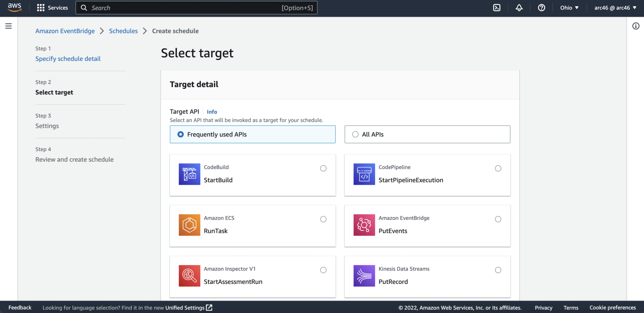This screenshot has height=313, width=644.
Task: Click the CodeBuild service icon
Action: click(189, 174)
